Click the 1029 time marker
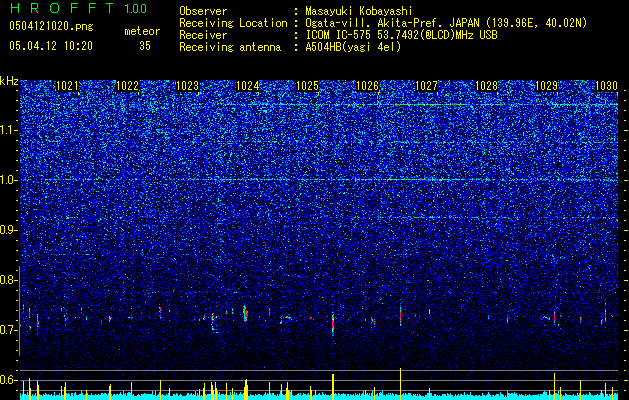Viewport: 629px width, 400px height. point(546,86)
